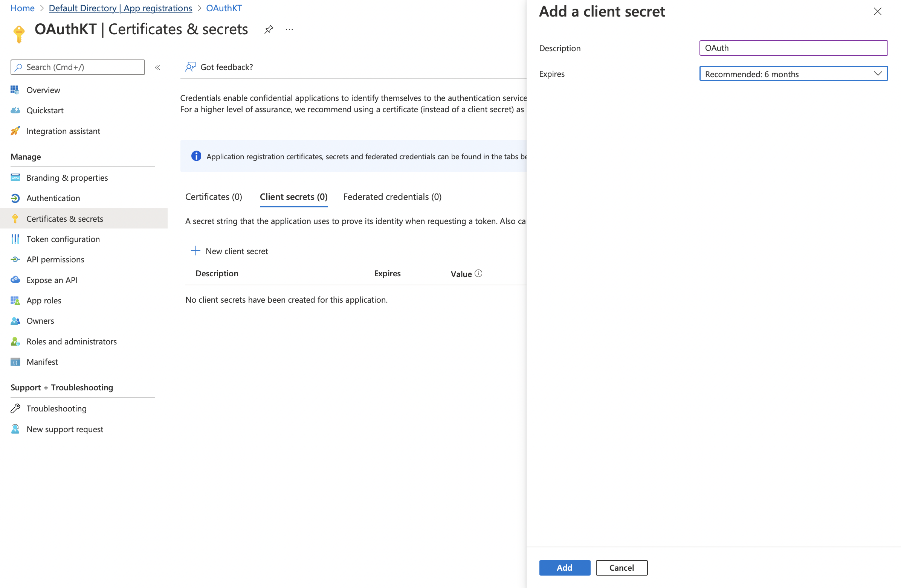The height and width of the screenshot is (588, 901).
Task: Click the Manifest icon
Action: click(15, 362)
